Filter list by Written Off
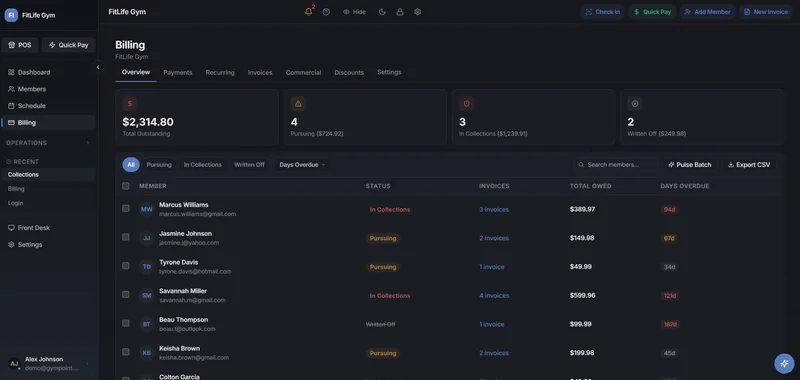 249,165
